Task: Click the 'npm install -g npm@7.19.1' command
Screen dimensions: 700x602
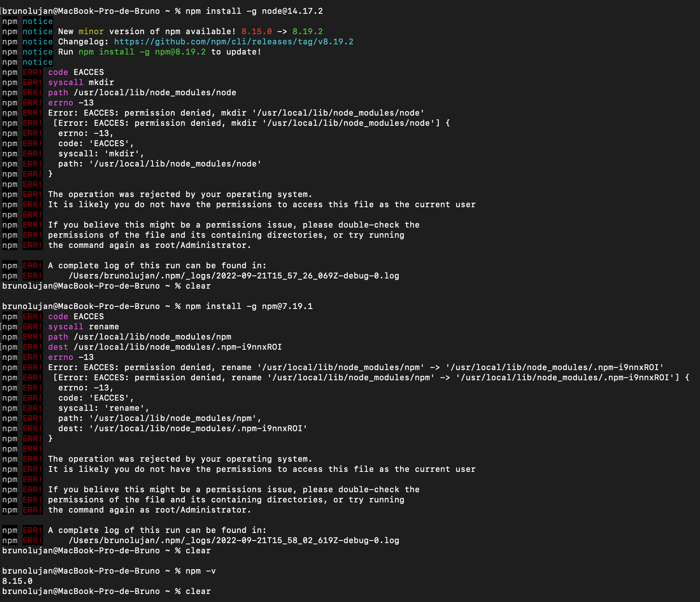Action: [249, 306]
